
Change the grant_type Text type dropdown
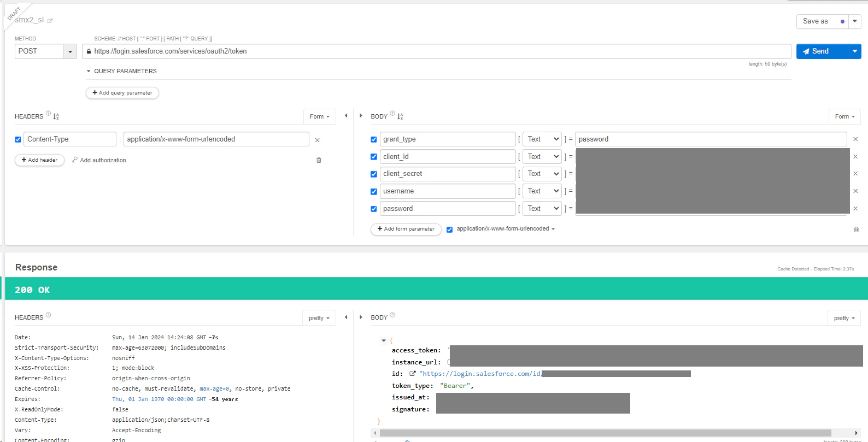click(x=542, y=139)
